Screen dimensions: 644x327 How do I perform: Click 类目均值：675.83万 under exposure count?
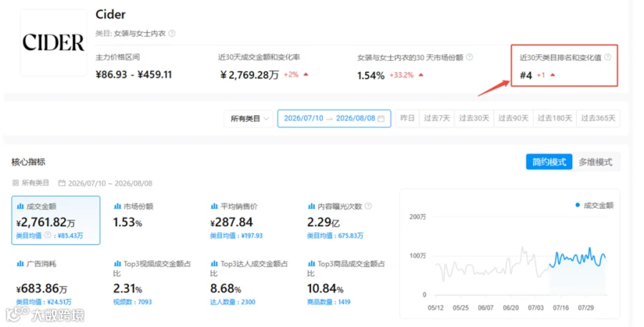coord(335,236)
